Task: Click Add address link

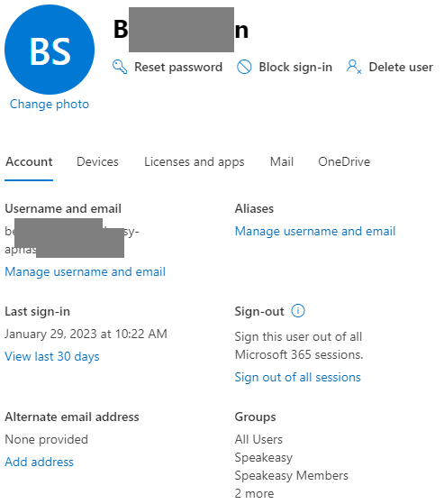Action: point(39,462)
